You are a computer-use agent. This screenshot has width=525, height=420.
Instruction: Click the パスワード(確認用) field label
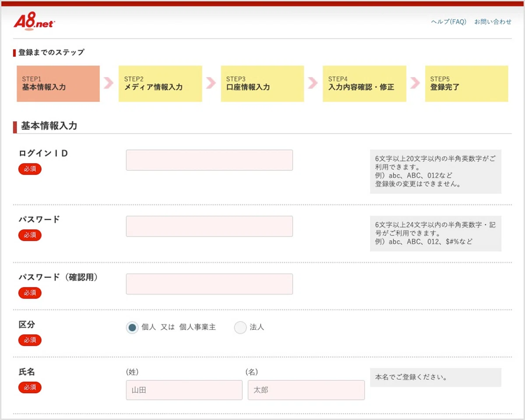(x=58, y=277)
